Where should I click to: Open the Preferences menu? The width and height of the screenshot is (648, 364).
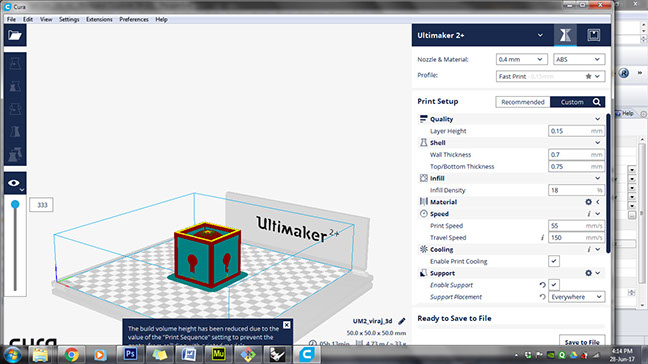coord(134,19)
